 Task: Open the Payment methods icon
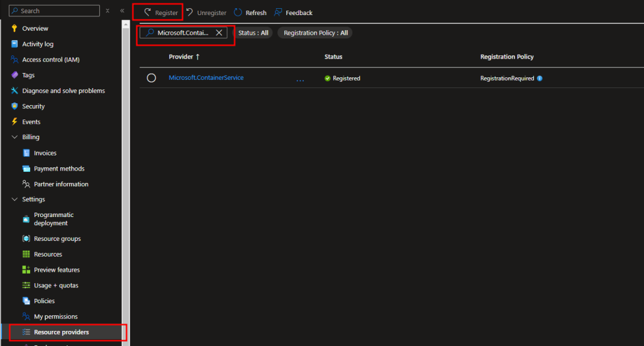(x=26, y=169)
